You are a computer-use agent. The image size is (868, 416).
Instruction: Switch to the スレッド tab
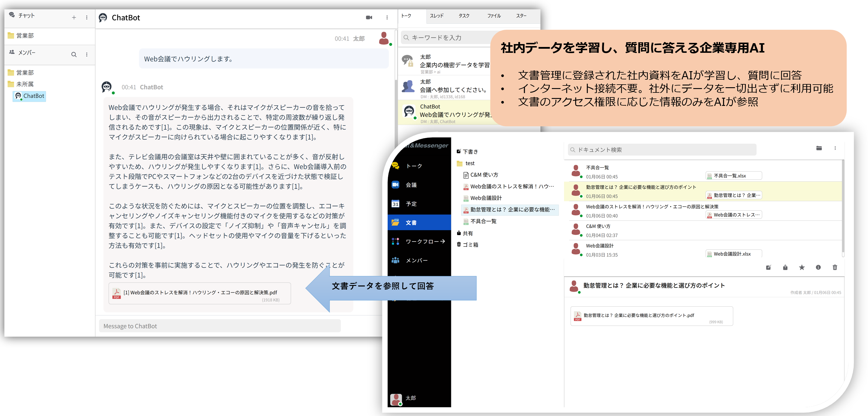pyautogui.click(x=436, y=16)
